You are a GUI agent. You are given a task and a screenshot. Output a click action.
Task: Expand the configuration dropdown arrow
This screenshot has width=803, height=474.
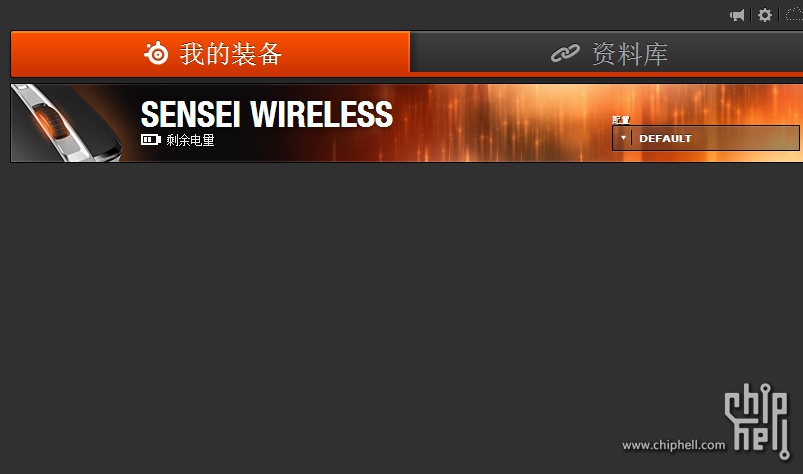pos(623,138)
